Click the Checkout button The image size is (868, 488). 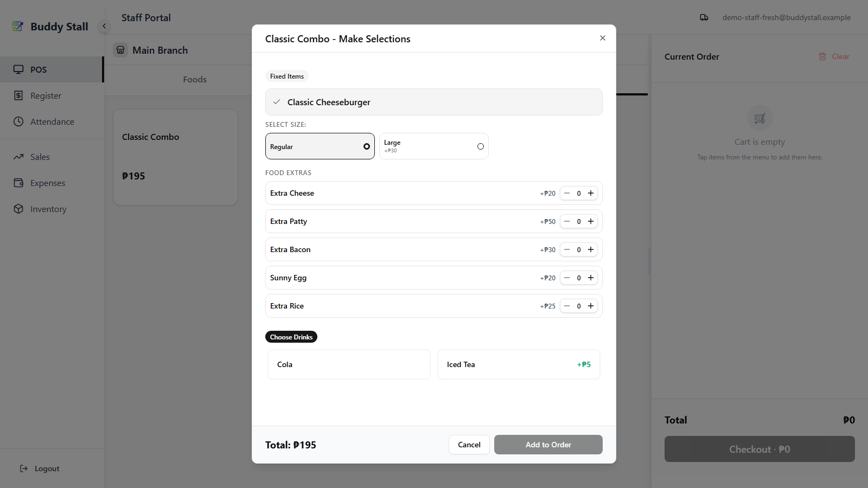click(759, 449)
